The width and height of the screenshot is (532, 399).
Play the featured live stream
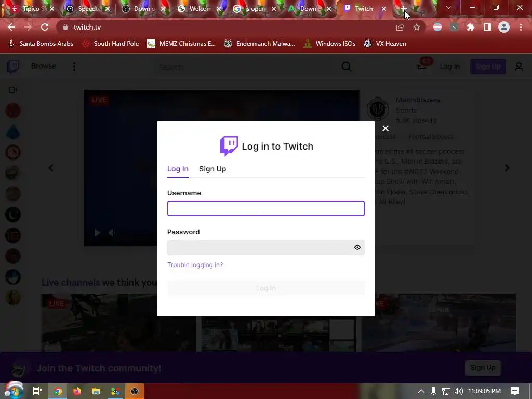coord(97,233)
